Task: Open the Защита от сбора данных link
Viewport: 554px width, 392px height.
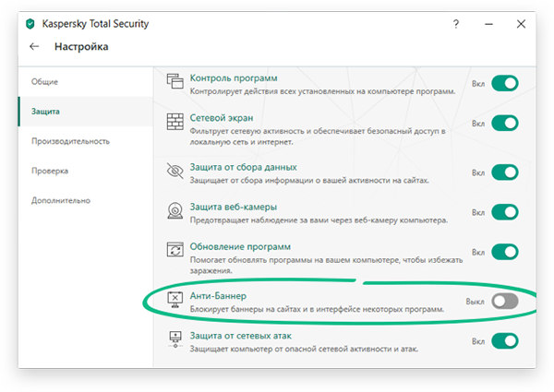Action: coord(243,167)
